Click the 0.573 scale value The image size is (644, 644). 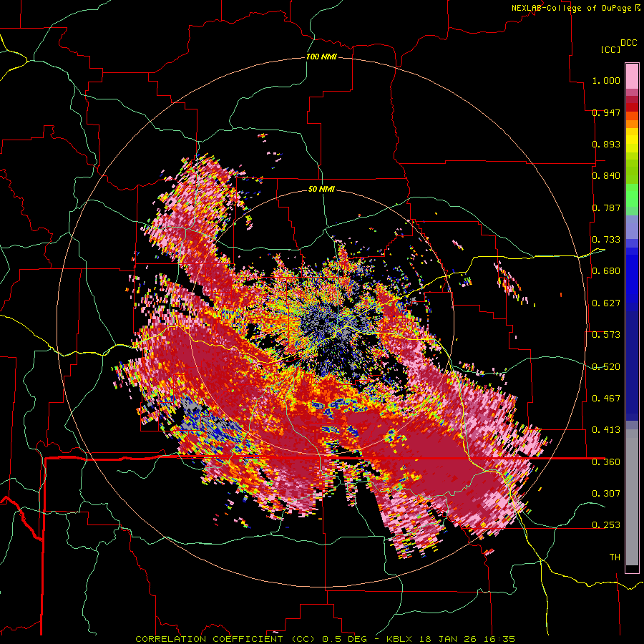(x=606, y=335)
